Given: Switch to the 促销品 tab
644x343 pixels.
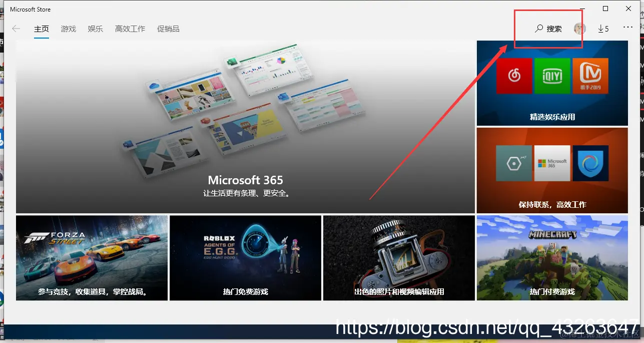Looking at the screenshot, I should pos(168,29).
